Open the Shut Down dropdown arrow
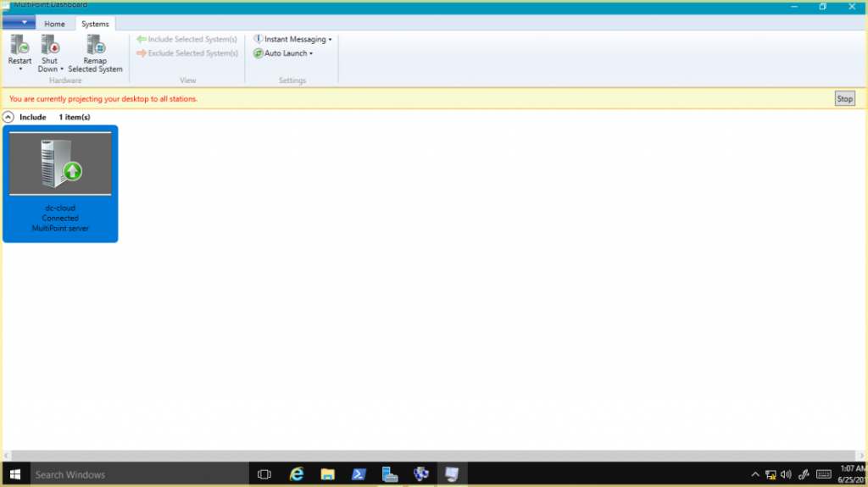 tap(61, 69)
